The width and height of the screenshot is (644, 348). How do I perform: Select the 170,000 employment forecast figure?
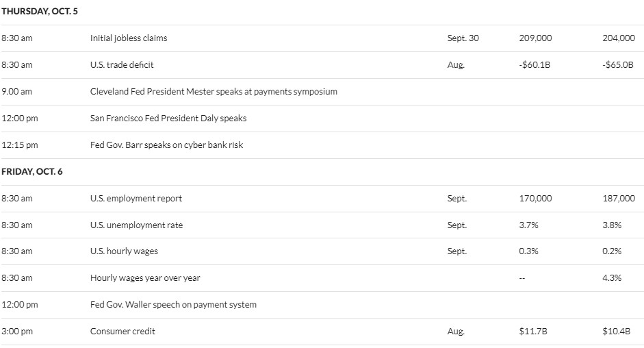pos(535,199)
